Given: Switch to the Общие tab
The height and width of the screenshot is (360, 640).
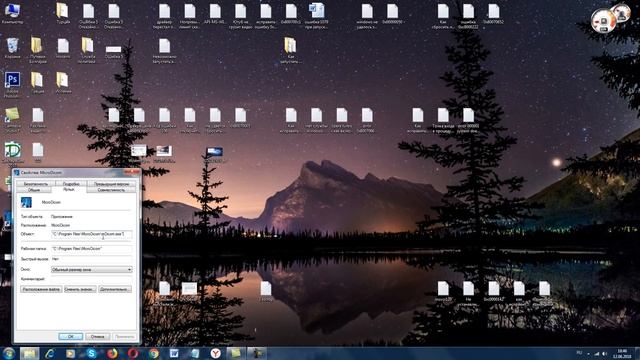Looking at the screenshot, I should pyautogui.click(x=34, y=190).
